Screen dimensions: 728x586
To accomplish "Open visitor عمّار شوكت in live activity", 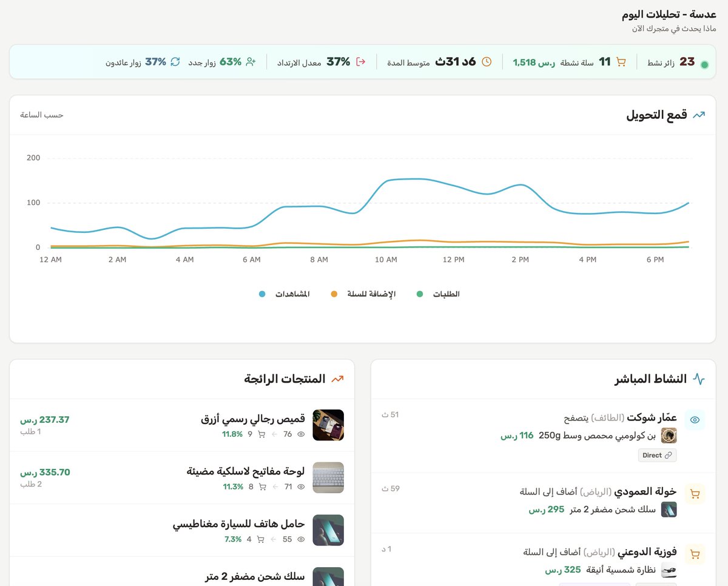I will tap(652, 418).
